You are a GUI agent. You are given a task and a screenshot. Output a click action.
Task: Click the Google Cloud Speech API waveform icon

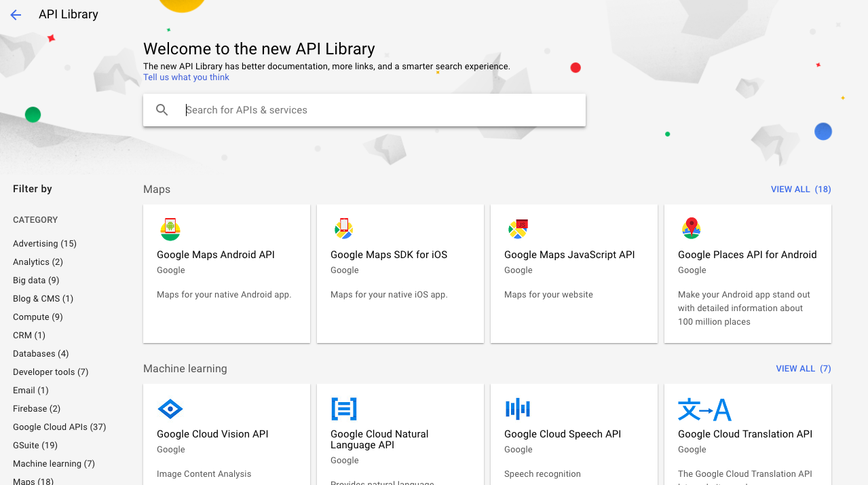click(518, 409)
